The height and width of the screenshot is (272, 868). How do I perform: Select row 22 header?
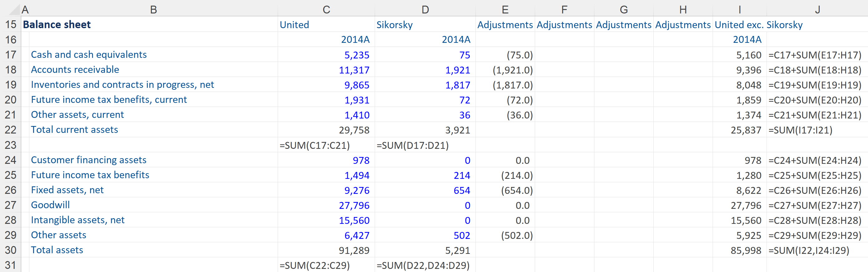tap(10, 130)
